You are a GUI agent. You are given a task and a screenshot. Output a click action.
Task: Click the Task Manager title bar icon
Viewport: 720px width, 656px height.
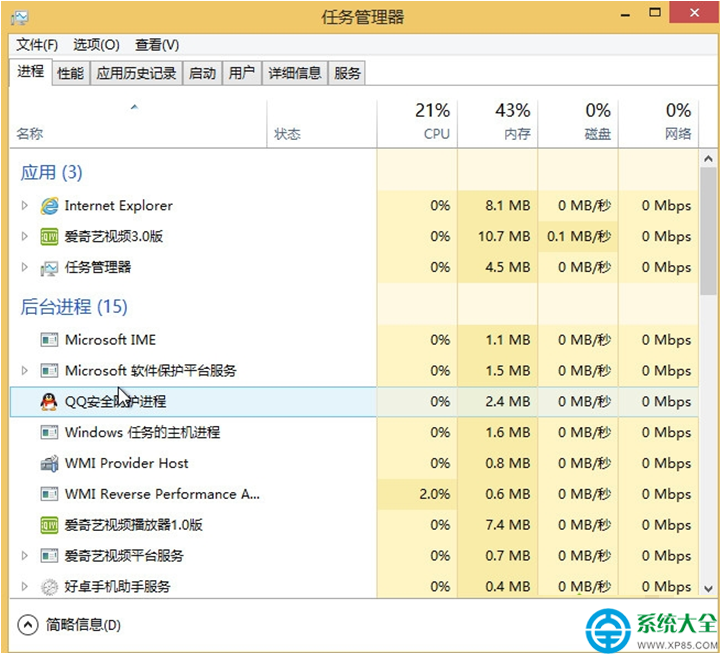point(20,18)
